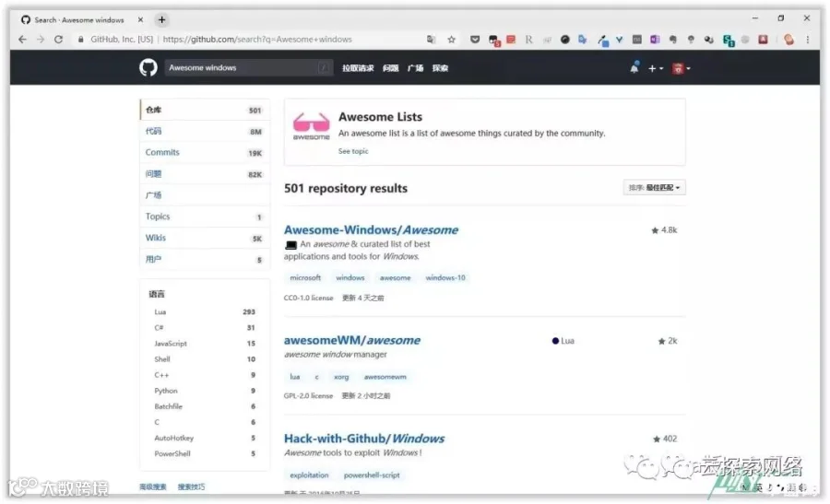Click the exploitation topic tag
This screenshot has width=830, height=504.
tap(309, 475)
